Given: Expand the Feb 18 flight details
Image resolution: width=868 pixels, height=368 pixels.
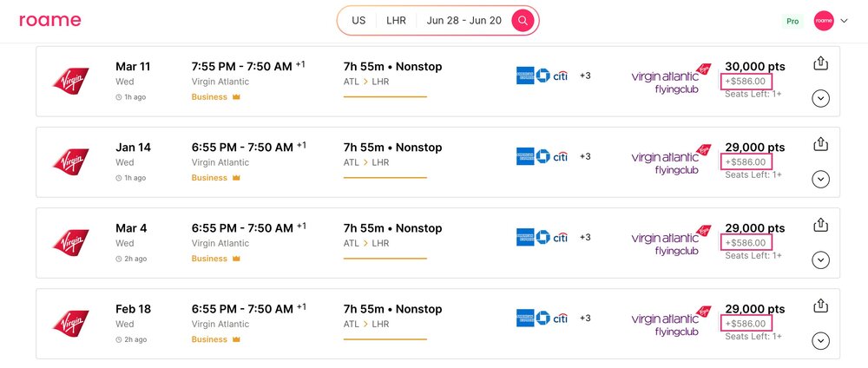Looking at the screenshot, I should [820, 340].
